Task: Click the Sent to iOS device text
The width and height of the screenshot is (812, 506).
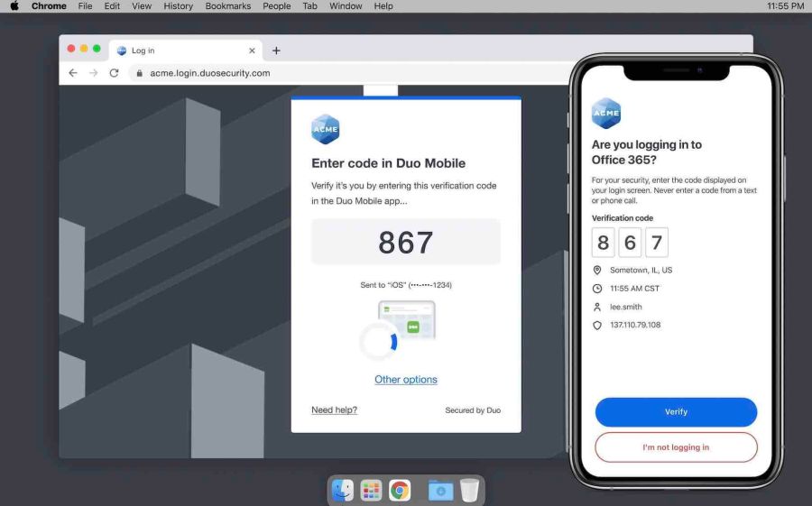Action: (405, 285)
